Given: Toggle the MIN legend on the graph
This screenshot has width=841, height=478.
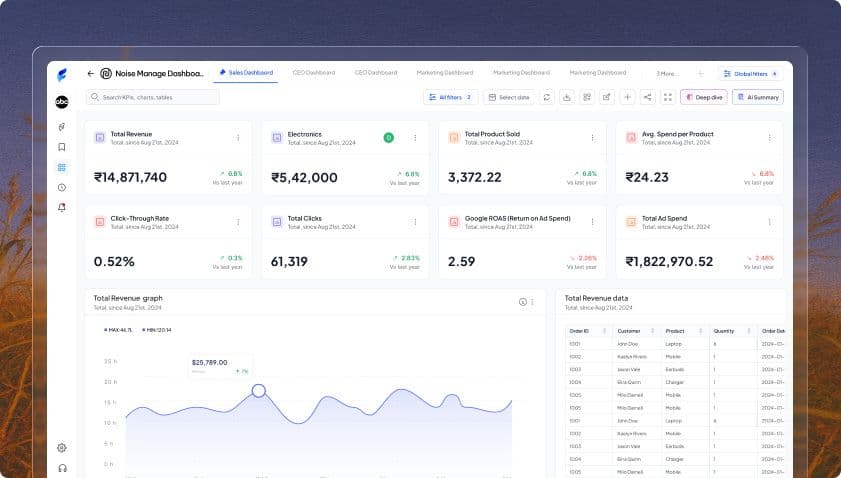Looking at the screenshot, I should click(157, 330).
